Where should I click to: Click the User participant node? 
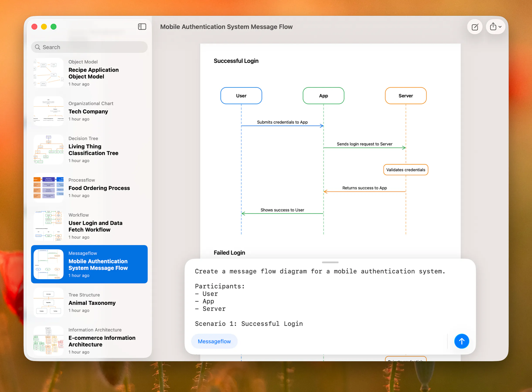241,96
